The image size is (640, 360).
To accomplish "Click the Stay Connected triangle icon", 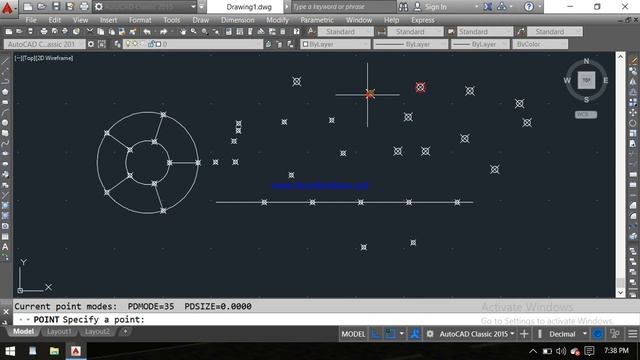I will click(x=502, y=7).
